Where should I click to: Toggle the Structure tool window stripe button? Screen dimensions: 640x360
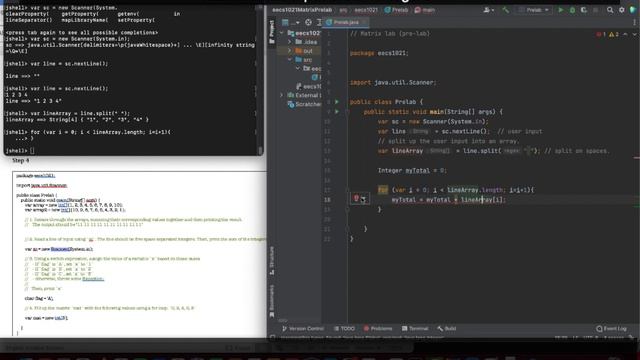coord(272,260)
